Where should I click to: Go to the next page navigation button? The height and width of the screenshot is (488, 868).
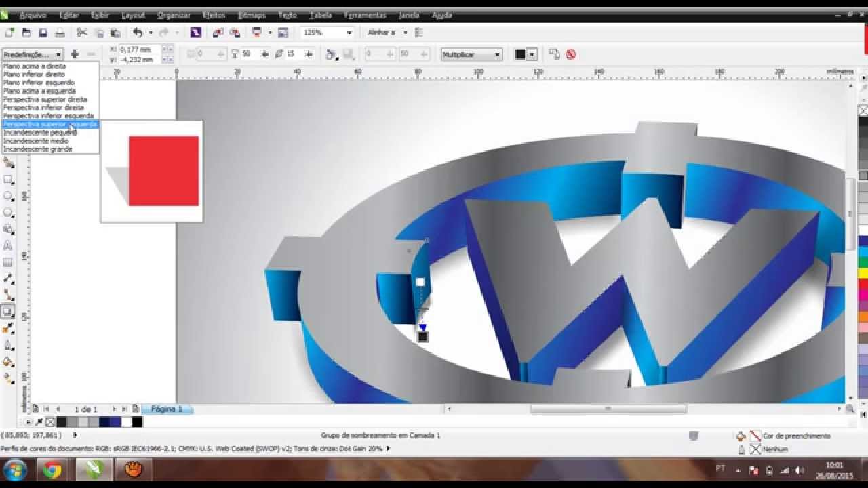[114, 409]
